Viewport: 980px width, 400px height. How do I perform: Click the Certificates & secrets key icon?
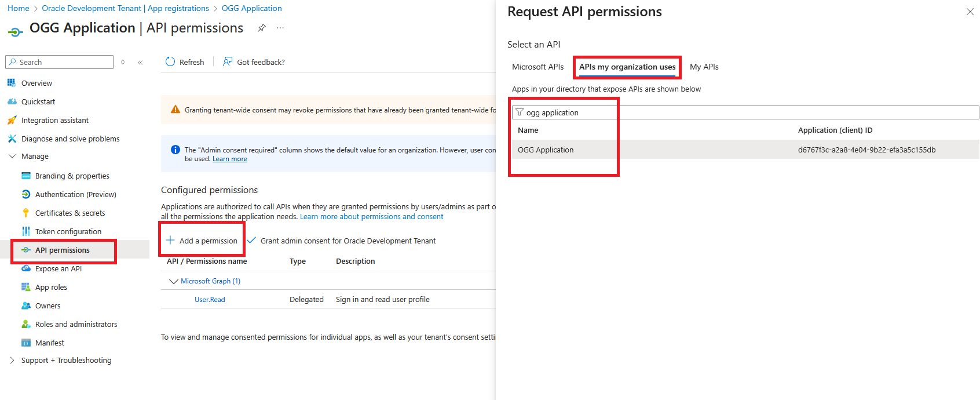click(x=25, y=213)
